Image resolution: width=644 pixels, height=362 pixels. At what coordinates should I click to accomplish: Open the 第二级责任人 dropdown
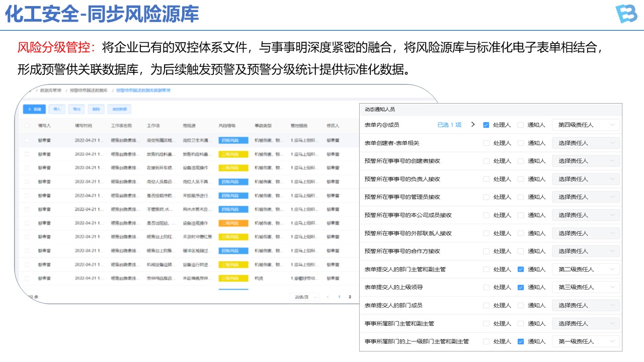point(586,269)
